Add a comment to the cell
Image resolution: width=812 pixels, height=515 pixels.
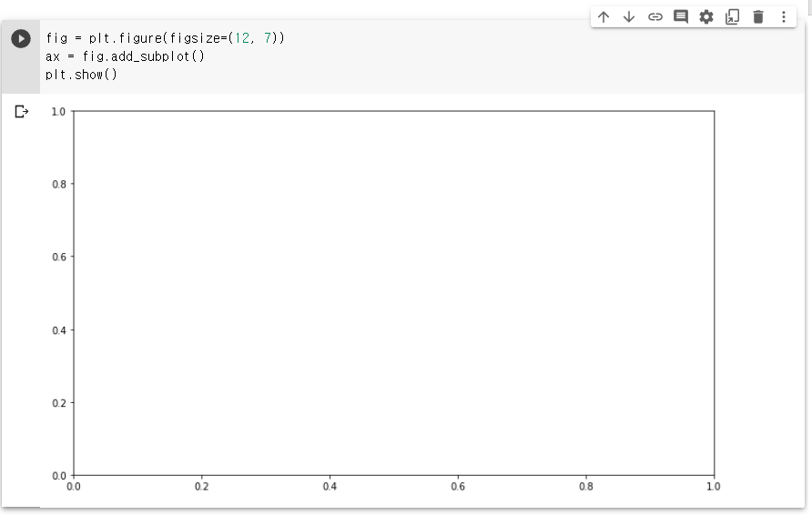click(681, 17)
